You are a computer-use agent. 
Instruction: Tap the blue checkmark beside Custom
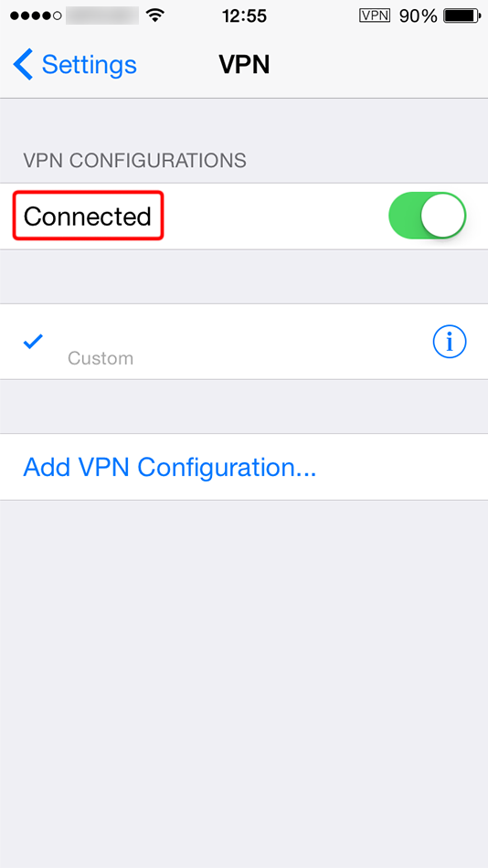pyautogui.click(x=33, y=342)
